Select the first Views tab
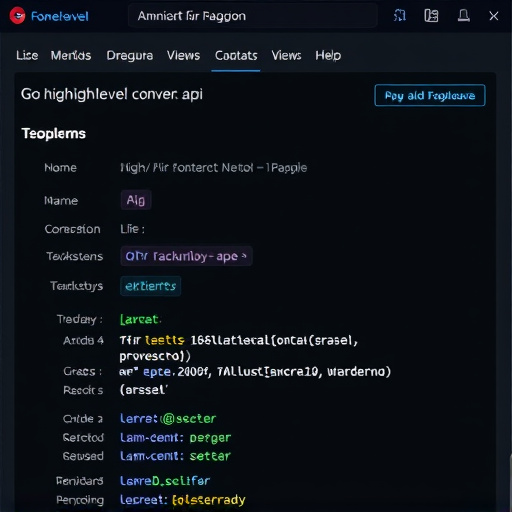512x512 pixels. [x=183, y=55]
